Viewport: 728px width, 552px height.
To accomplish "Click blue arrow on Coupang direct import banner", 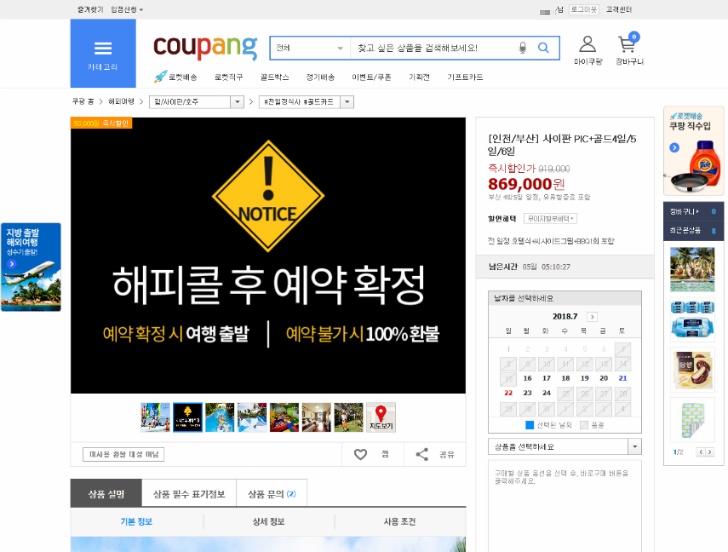I will (x=674, y=148).
